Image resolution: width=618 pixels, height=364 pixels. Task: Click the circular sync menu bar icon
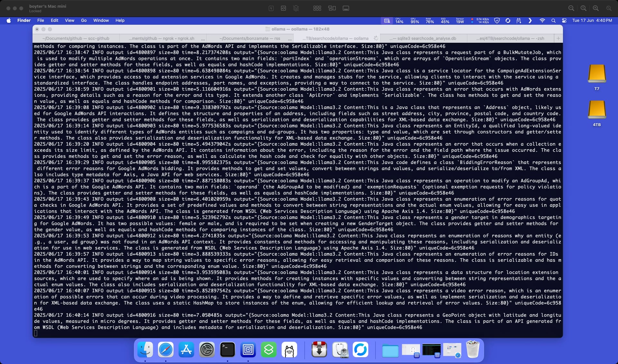click(x=508, y=21)
